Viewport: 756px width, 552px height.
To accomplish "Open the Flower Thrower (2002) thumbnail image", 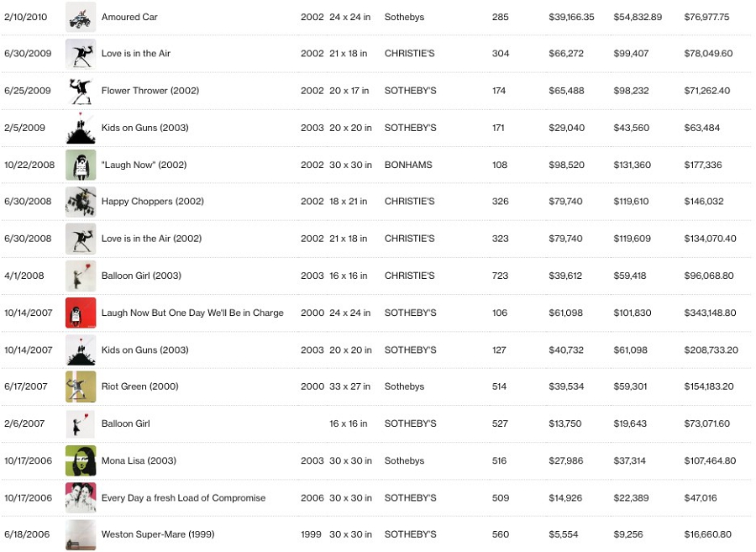I will coord(81,91).
